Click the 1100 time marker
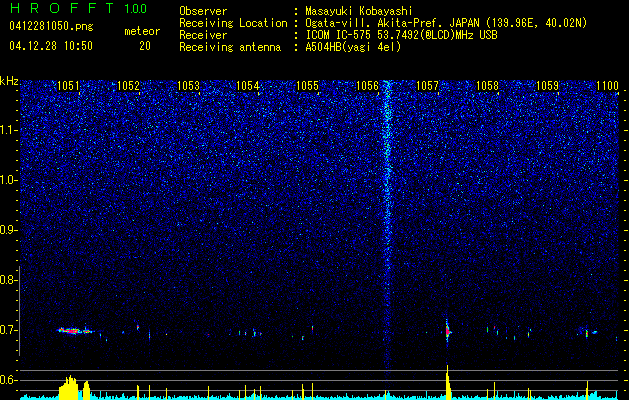This screenshot has width=629, height=400. pyautogui.click(x=607, y=86)
